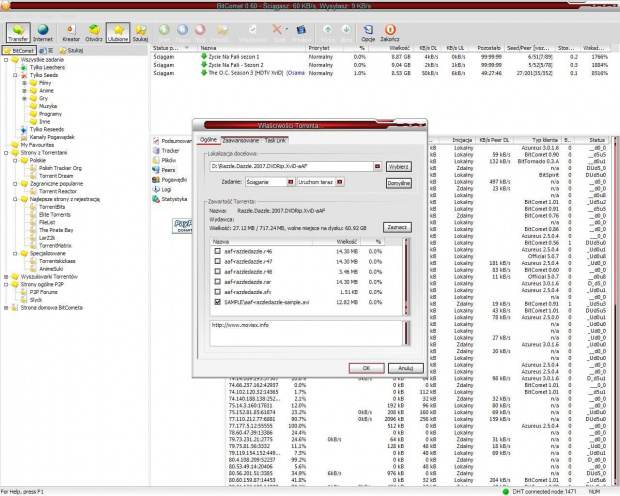The height and width of the screenshot is (496, 620).
Task: Open Opcje options icon
Action: tap(368, 32)
